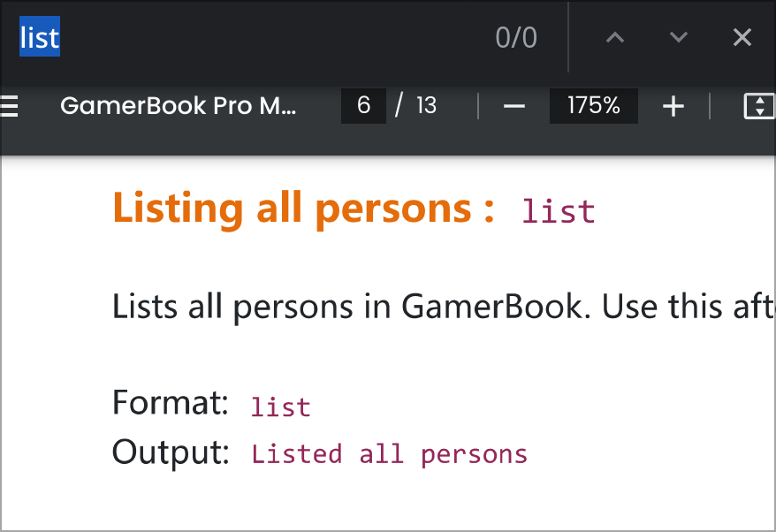The width and height of the screenshot is (776, 532).
Task: Close the find bar
Action: click(x=742, y=37)
